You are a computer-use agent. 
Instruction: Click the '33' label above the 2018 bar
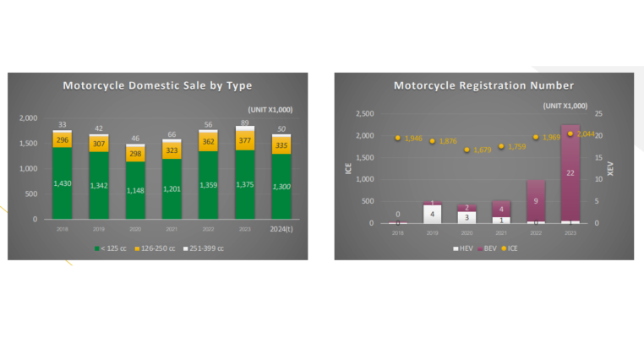pyautogui.click(x=62, y=124)
